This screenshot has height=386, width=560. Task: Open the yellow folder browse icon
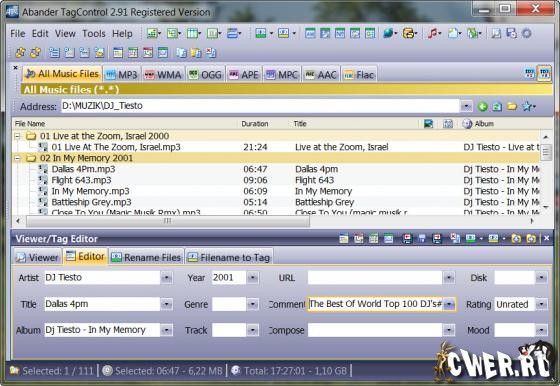click(512, 106)
